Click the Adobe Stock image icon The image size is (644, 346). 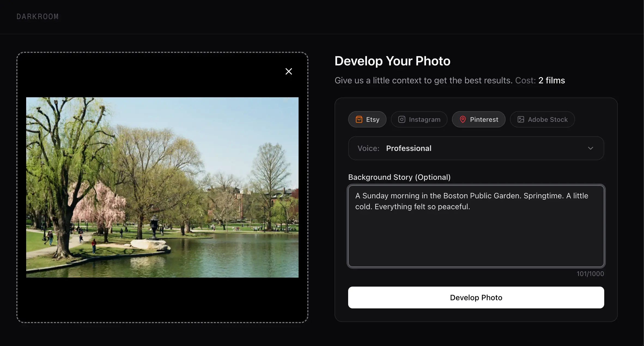pos(521,119)
